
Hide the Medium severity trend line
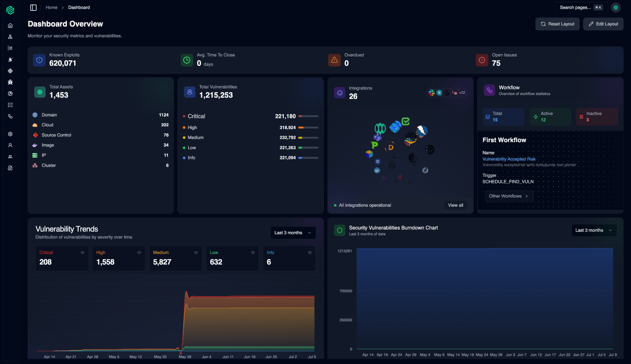click(x=196, y=253)
